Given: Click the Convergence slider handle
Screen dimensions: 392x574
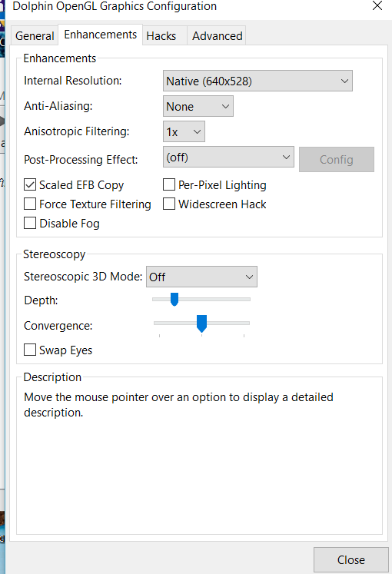Looking at the screenshot, I should point(201,323).
